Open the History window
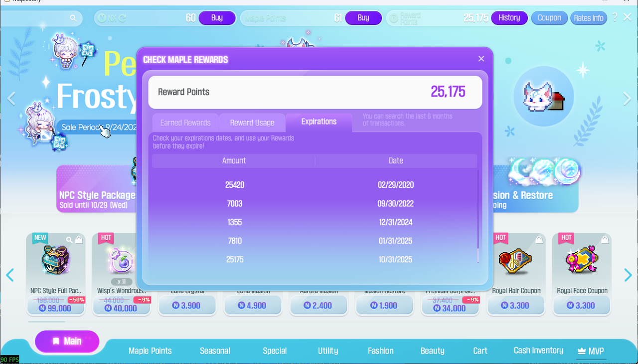Screen dimensions: 638x364 (x=509, y=18)
